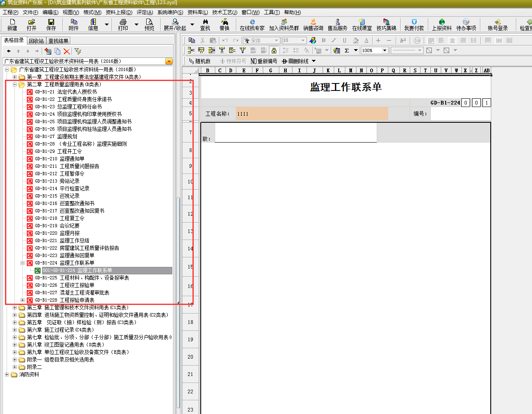Screen dimensions: 532x414
Task: Click the 替换 replace icon
Action: [x=224, y=24]
